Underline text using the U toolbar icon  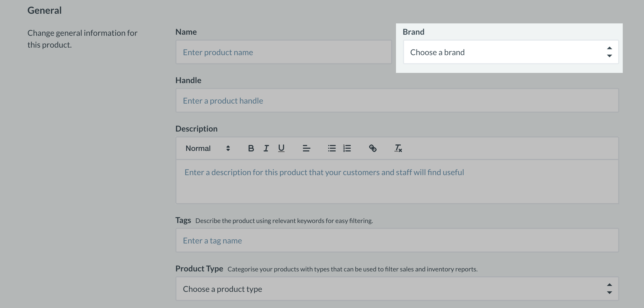click(281, 148)
